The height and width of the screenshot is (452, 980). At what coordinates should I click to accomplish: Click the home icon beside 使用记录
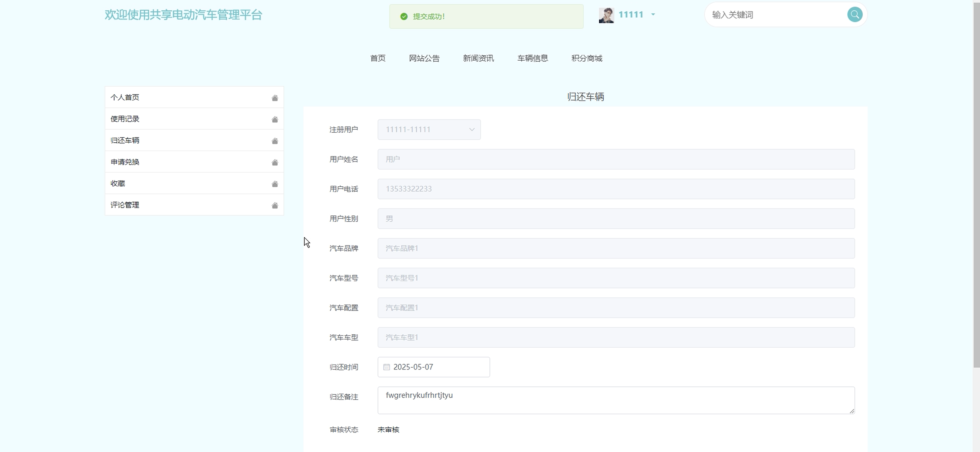tap(275, 119)
